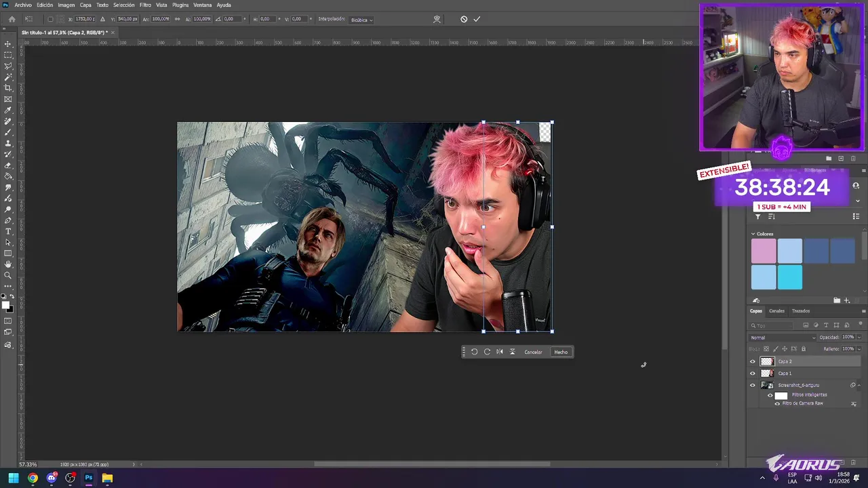Select the Clone Stamp tool
This screenshot has height=488, width=868.
click(x=8, y=143)
